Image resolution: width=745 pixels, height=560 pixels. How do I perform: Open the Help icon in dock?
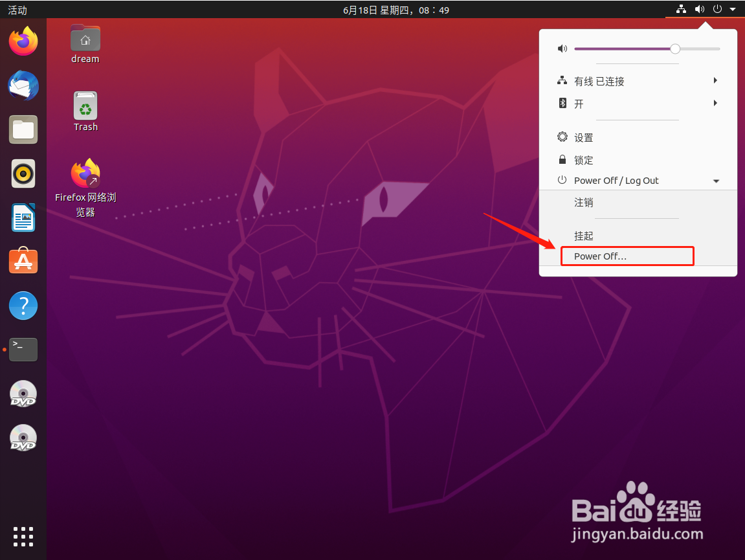point(23,306)
